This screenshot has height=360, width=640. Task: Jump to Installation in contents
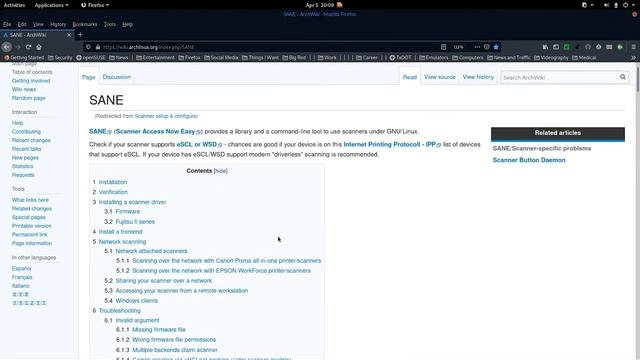(x=113, y=182)
